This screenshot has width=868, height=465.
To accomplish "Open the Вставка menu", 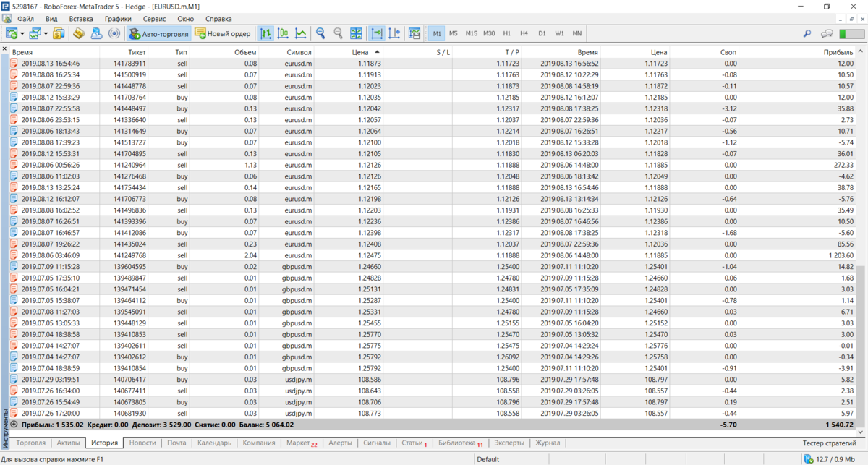I will pyautogui.click(x=81, y=18).
